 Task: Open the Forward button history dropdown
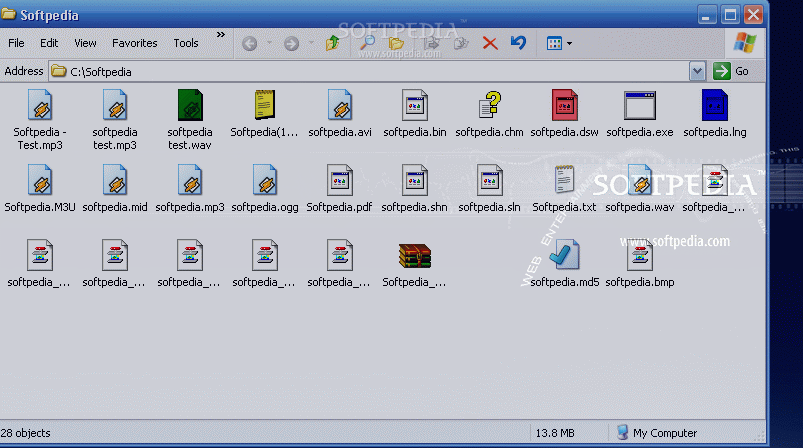coord(311,44)
